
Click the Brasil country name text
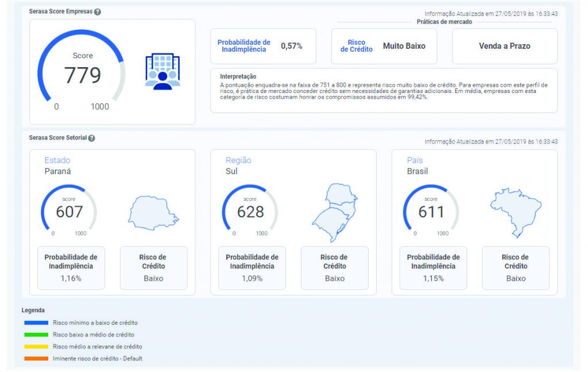tap(417, 172)
